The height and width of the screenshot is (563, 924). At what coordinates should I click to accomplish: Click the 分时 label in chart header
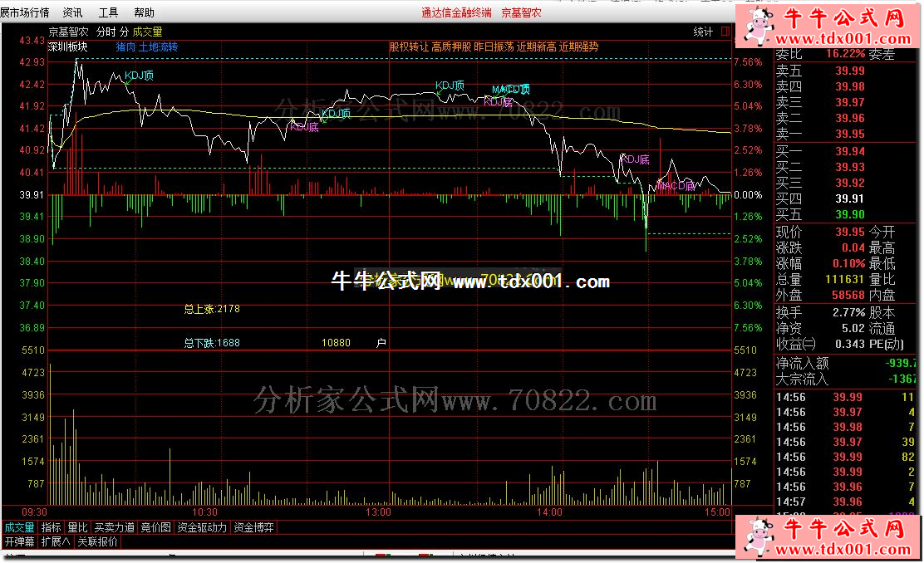[x=106, y=32]
